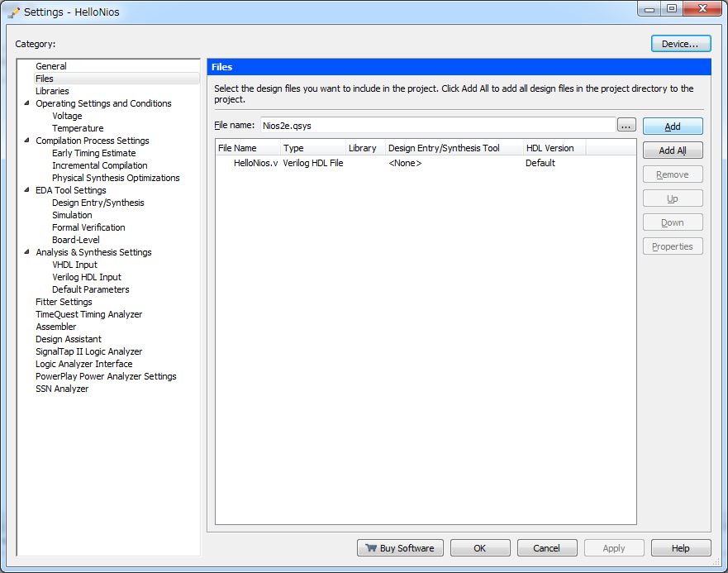
Task: Select Files category
Action: click(x=117, y=79)
